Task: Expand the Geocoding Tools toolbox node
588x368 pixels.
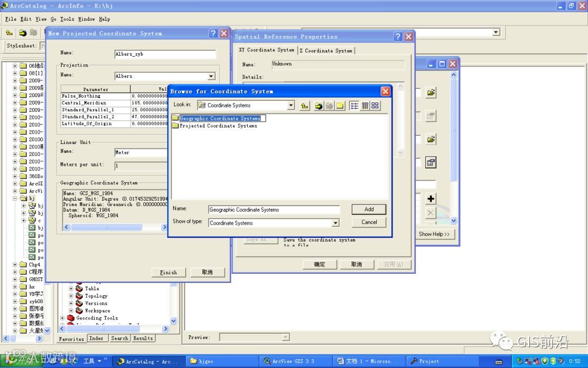Action: click(x=63, y=318)
